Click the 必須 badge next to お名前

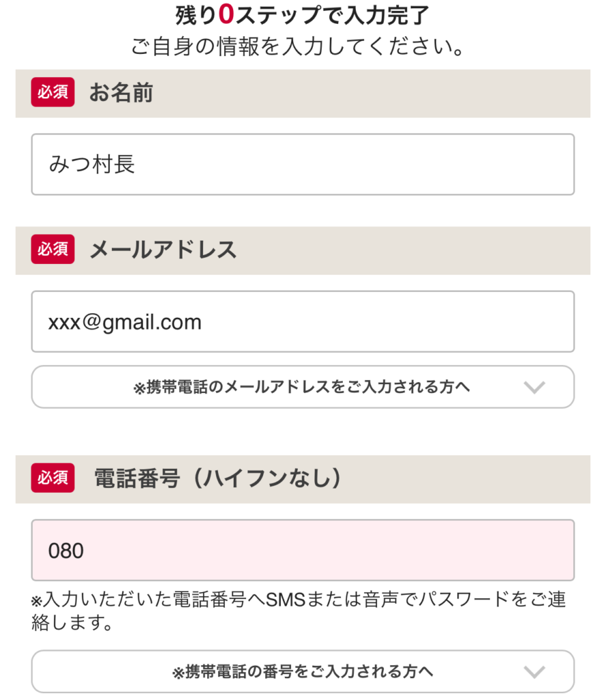pyautogui.click(x=53, y=93)
